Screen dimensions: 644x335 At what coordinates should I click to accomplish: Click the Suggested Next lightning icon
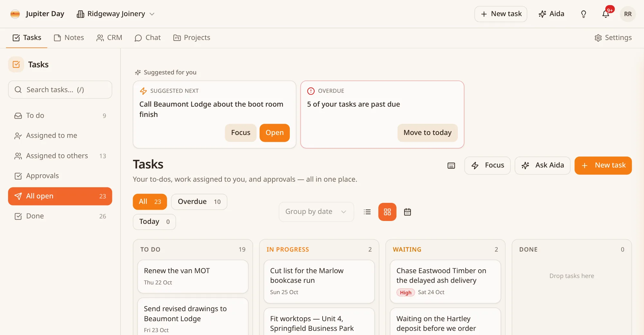143,91
